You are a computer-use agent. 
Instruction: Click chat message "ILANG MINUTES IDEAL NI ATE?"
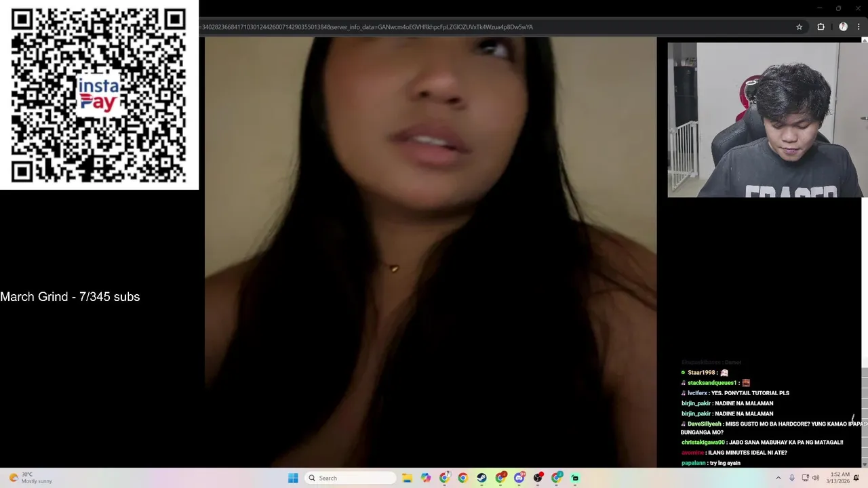(x=747, y=453)
